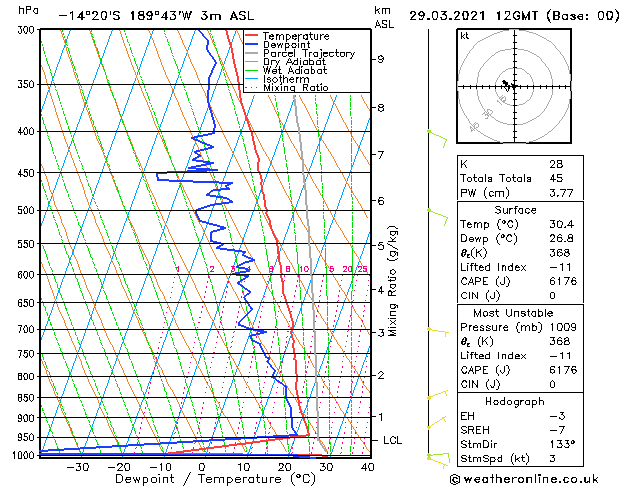Click the 500 hPa pressure axis label
629x486 pixels.
pos(27,211)
